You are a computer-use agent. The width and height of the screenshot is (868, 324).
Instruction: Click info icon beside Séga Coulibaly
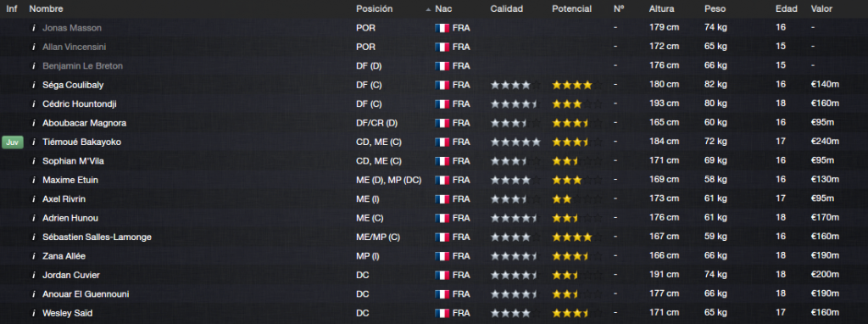coord(34,86)
